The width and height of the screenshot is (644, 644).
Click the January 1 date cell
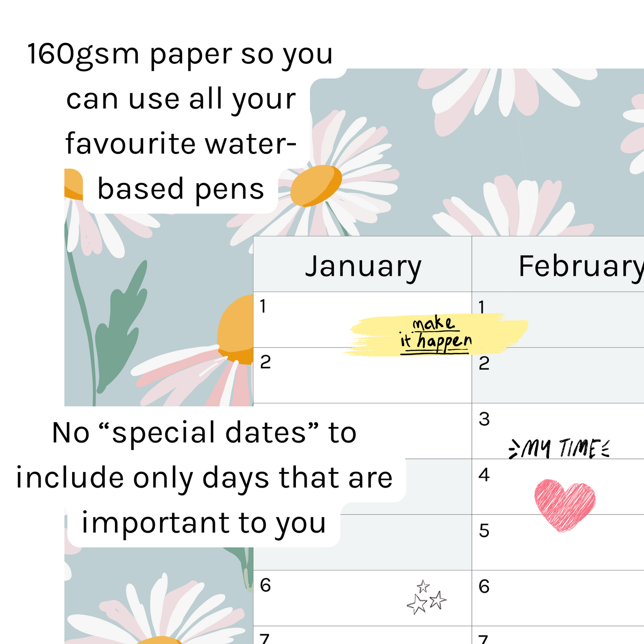(312, 320)
